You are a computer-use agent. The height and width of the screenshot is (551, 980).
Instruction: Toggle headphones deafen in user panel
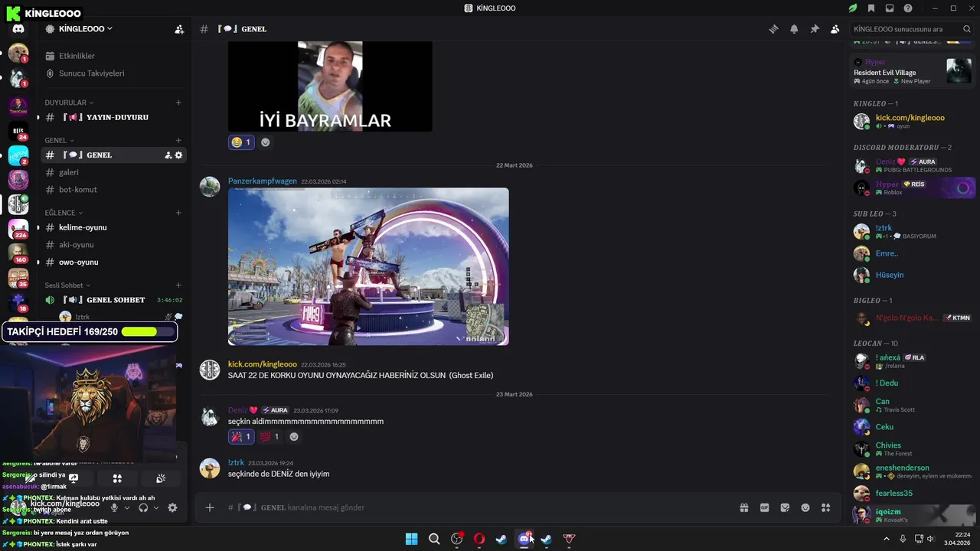click(143, 507)
